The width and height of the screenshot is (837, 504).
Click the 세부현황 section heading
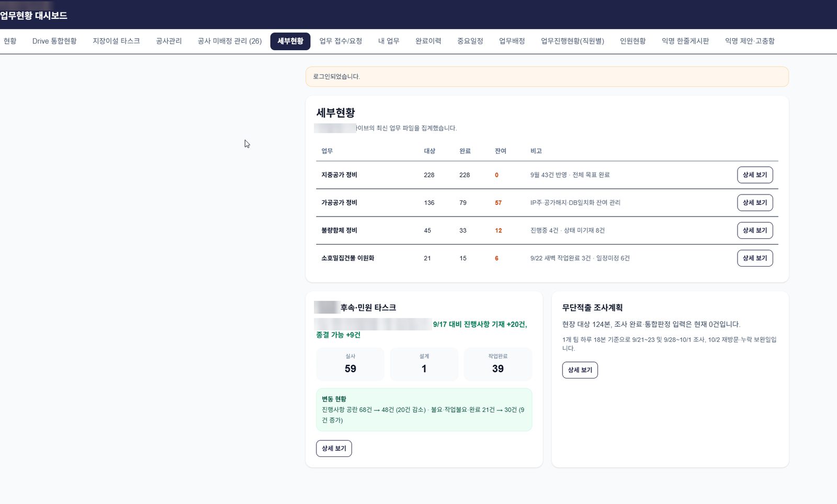[x=335, y=113]
